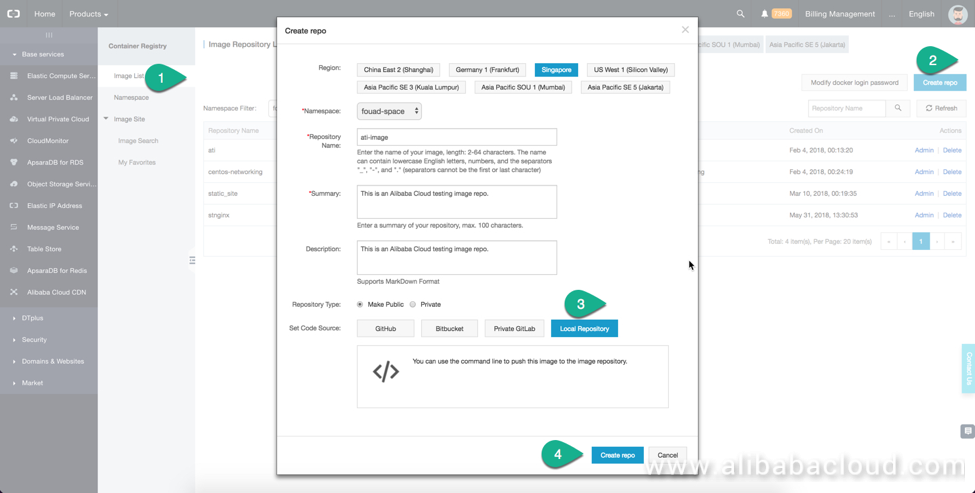Select Local Repository as code source
Viewport: 975px width, 493px height.
585,329
